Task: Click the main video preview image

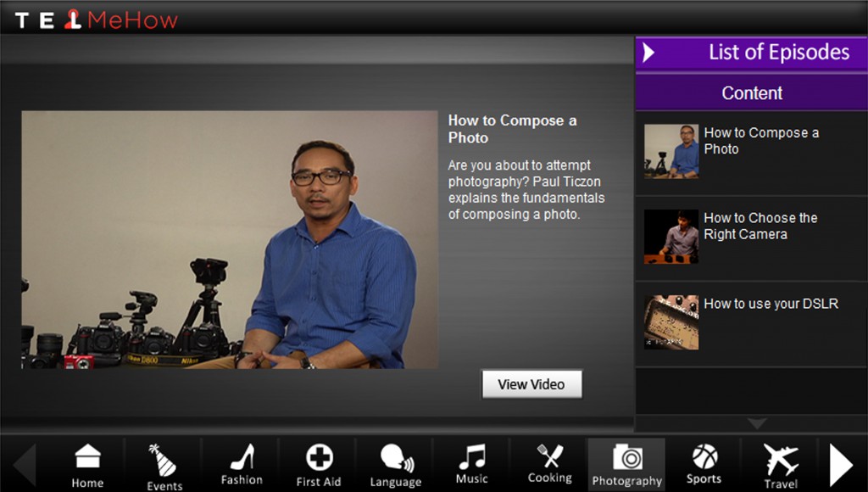Action: point(230,239)
